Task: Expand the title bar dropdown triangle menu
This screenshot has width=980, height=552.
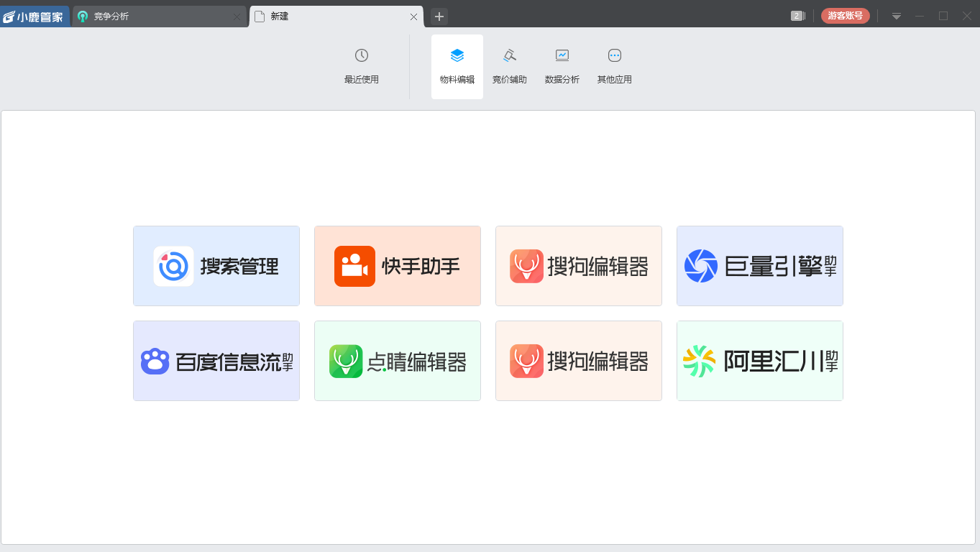Action: point(897,16)
